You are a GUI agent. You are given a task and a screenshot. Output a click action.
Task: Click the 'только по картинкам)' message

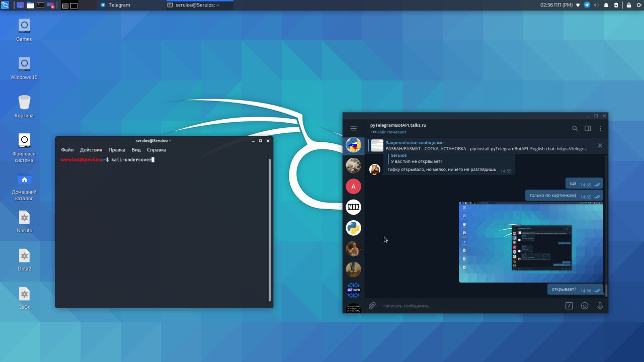pyautogui.click(x=564, y=196)
